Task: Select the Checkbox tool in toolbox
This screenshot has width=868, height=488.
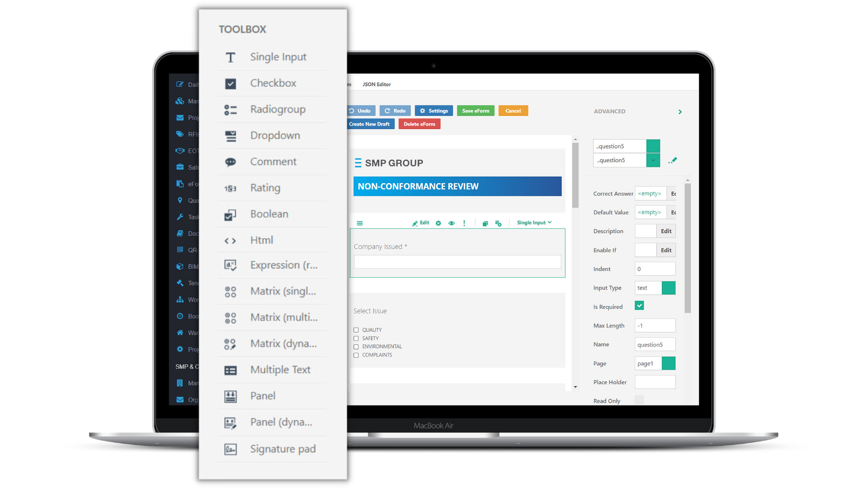Action: (273, 83)
